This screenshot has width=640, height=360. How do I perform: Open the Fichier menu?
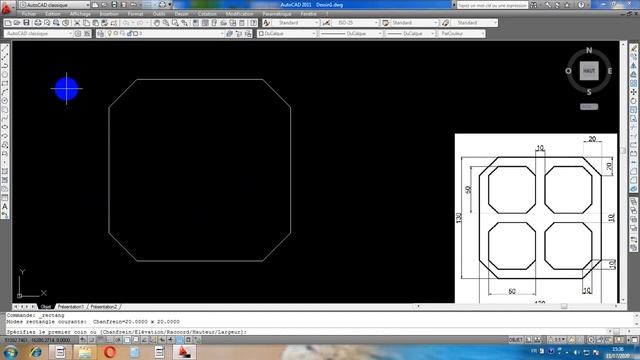(x=29, y=14)
